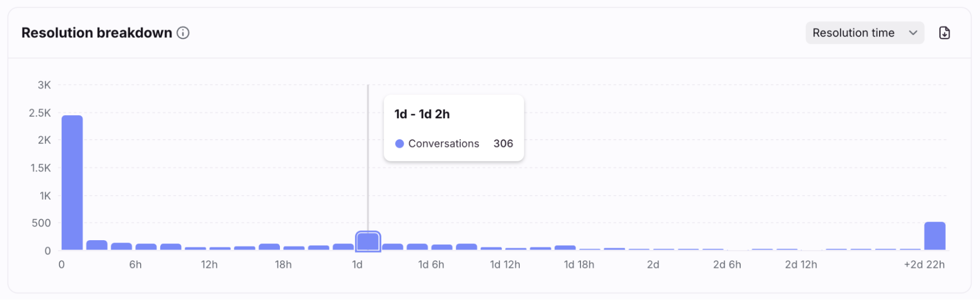This screenshot has width=980, height=300.
Task: Click the +2d 22h bar at far right
Action: point(934,236)
